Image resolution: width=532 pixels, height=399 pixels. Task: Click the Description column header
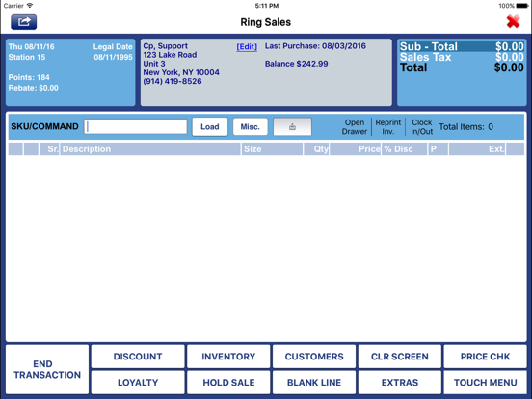point(150,149)
